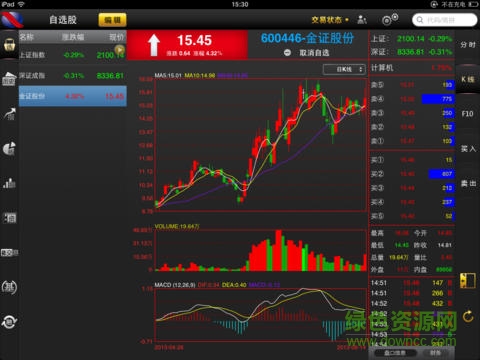The image size is (480, 360).
Task: Click the white up-arrow in red price box
Action: click(154, 45)
